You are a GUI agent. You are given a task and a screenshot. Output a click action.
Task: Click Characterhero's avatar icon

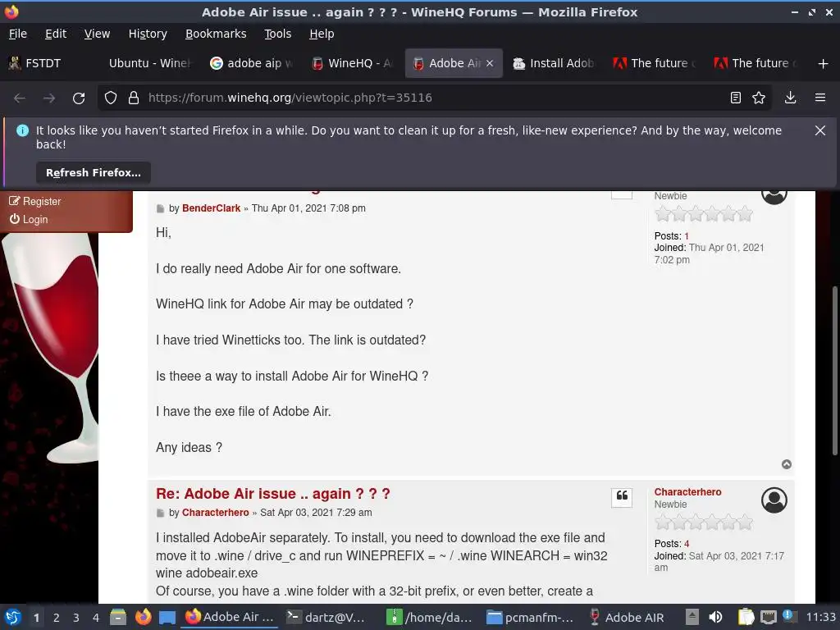pyautogui.click(x=774, y=500)
